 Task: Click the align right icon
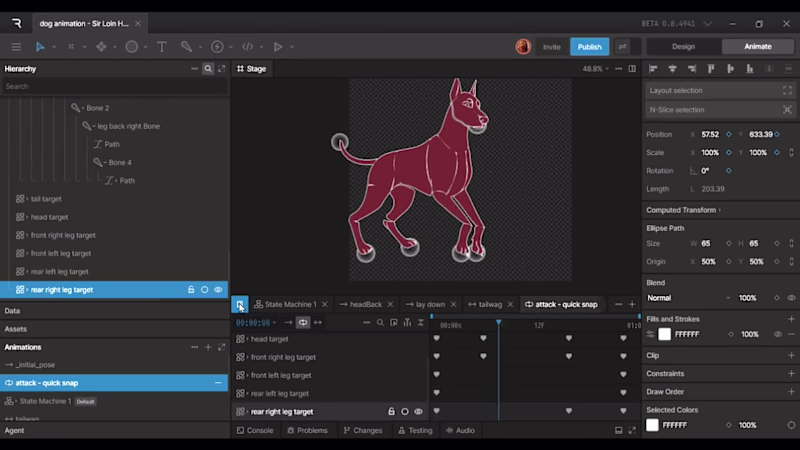click(x=692, y=68)
